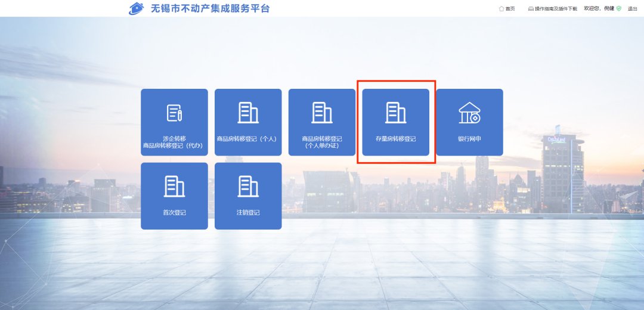Click the username 倪健 in the header

(609, 9)
